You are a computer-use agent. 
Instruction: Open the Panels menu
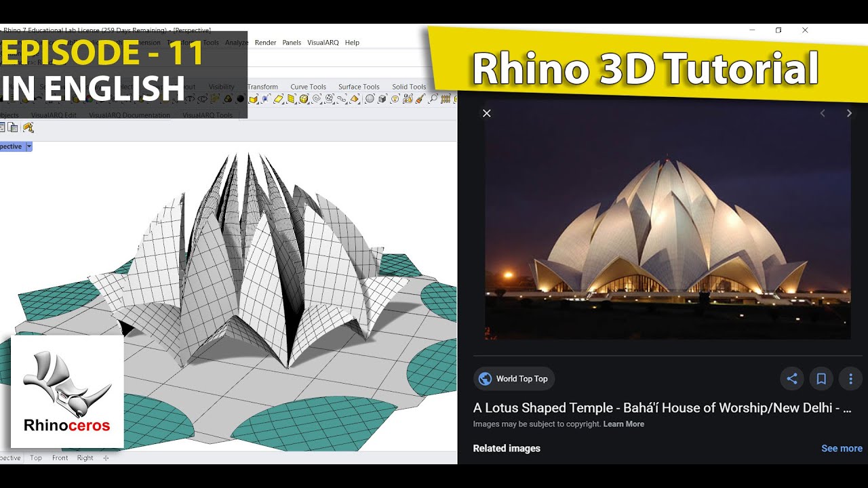pos(292,43)
